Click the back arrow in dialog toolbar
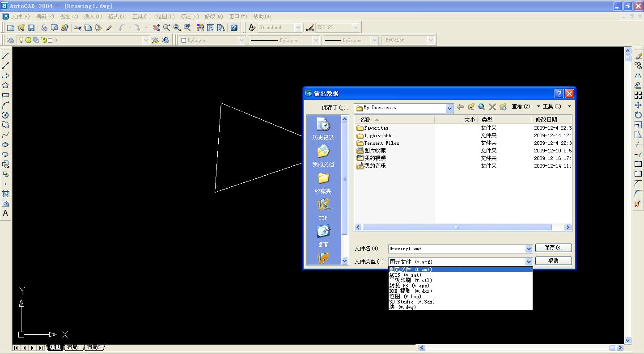The width and height of the screenshot is (644, 354). coord(460,107)
